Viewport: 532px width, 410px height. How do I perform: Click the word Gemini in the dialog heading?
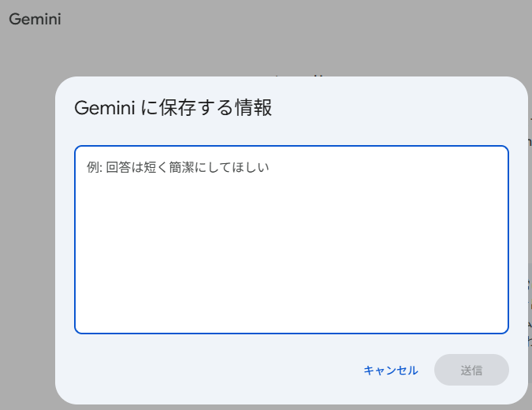104,109
